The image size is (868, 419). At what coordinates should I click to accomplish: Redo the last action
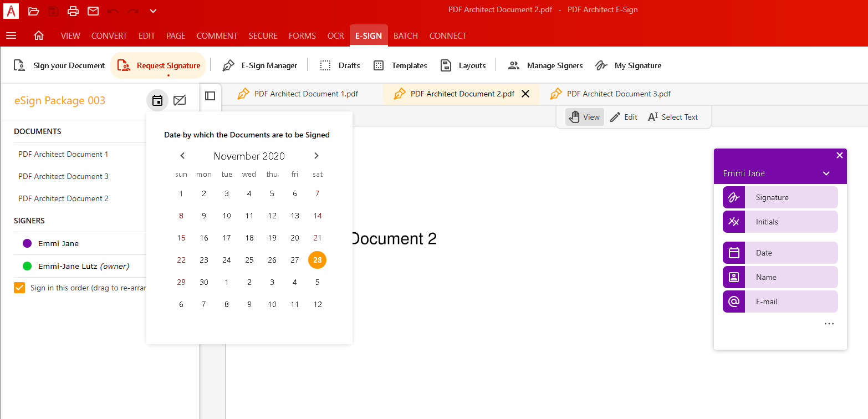click(133, 11)
